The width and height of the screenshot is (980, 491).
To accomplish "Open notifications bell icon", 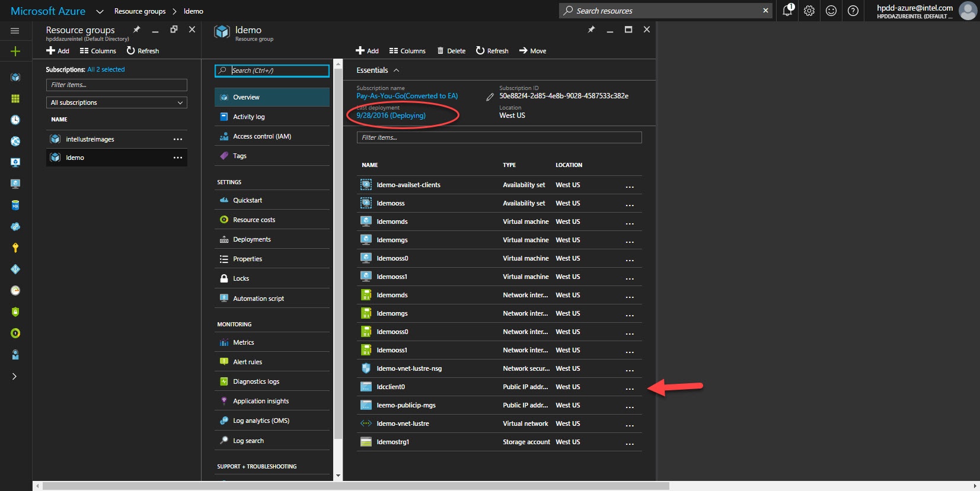I will (x=787, y=10).
